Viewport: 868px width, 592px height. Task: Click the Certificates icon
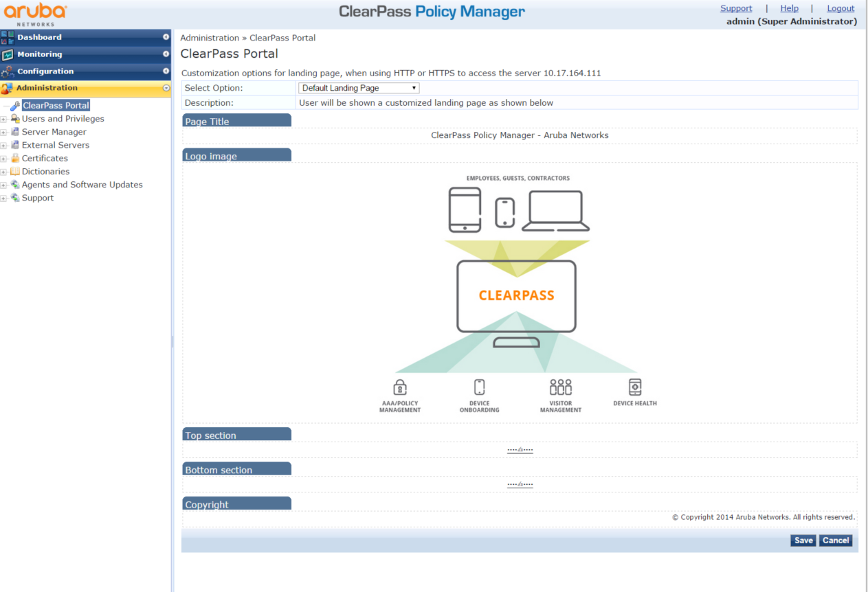[15, 158]
